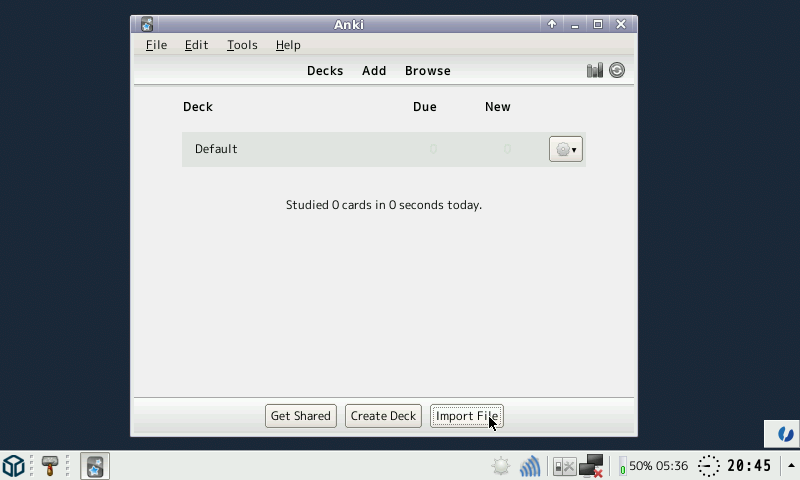The image size is (800, 480).
Task: Click the Anki window title bar icon
Action: tap(147, 24)
